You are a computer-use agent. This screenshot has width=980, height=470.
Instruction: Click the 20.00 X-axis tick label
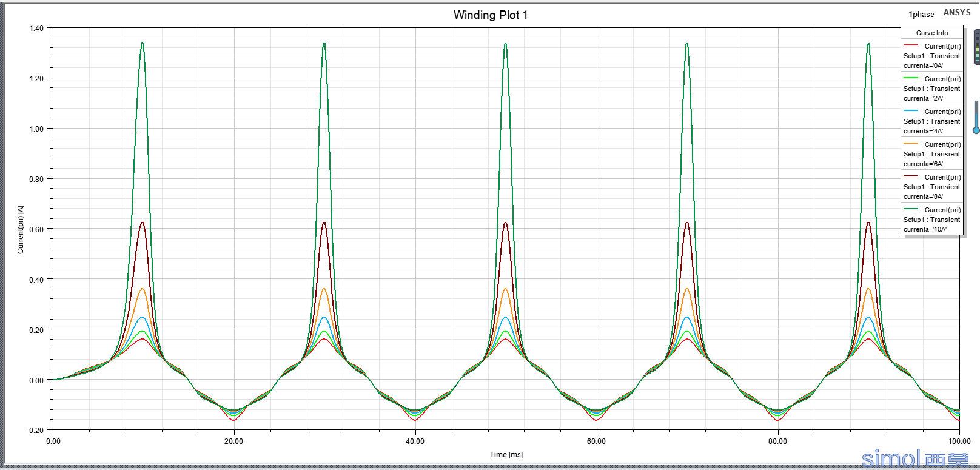pyautogui.click(x=233, y=441)
